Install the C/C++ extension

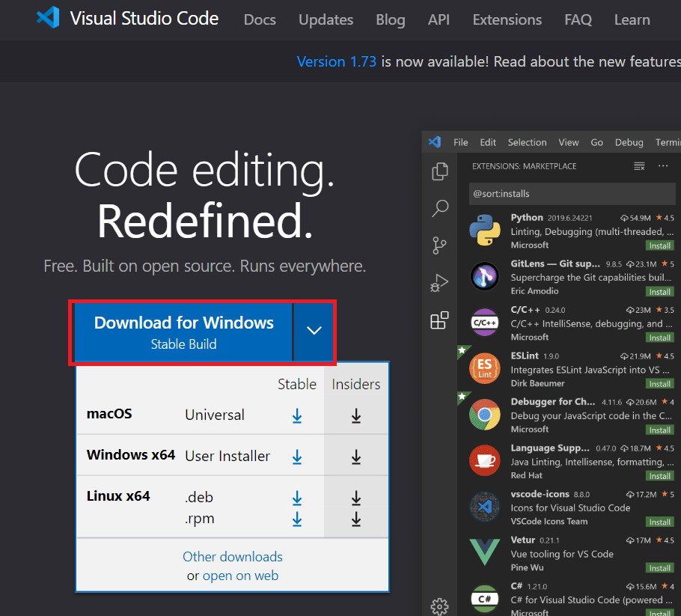click(x=660, y=338)
